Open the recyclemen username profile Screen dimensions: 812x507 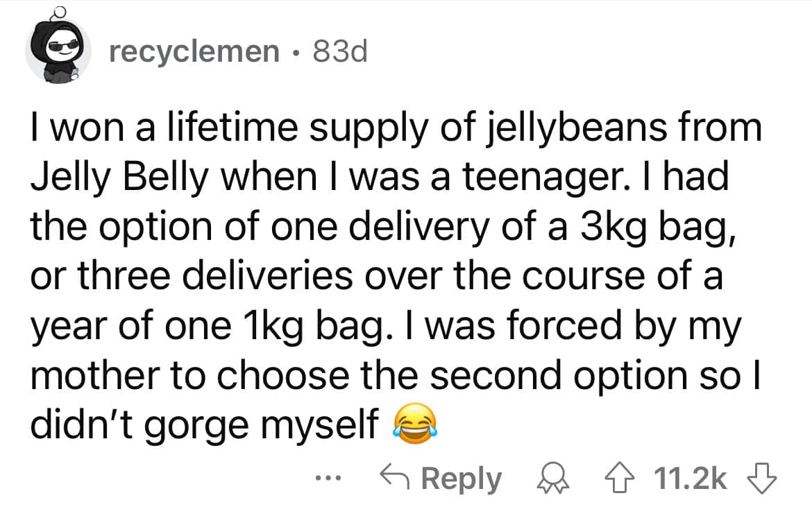coord(193,52)
